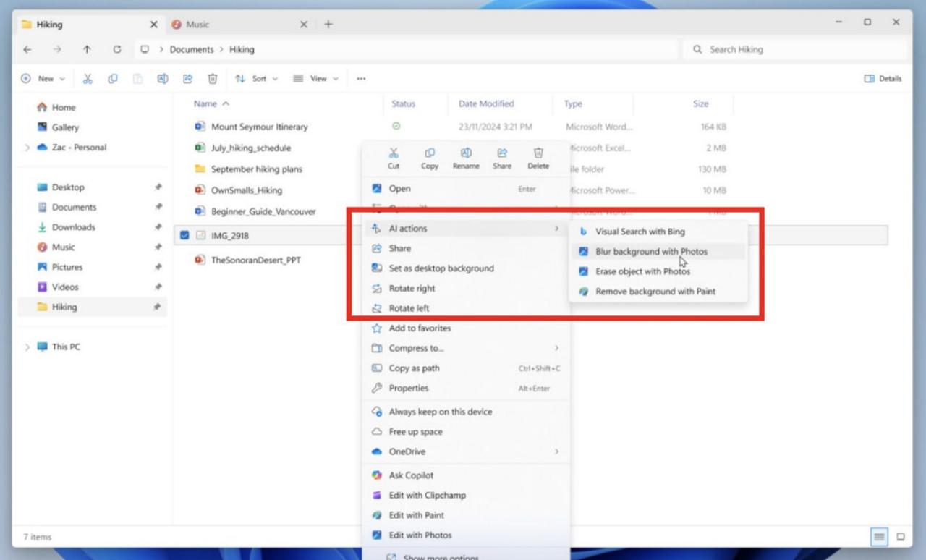Close the Music tab
This screenshot has width=926, height=560.
point(303,25)
